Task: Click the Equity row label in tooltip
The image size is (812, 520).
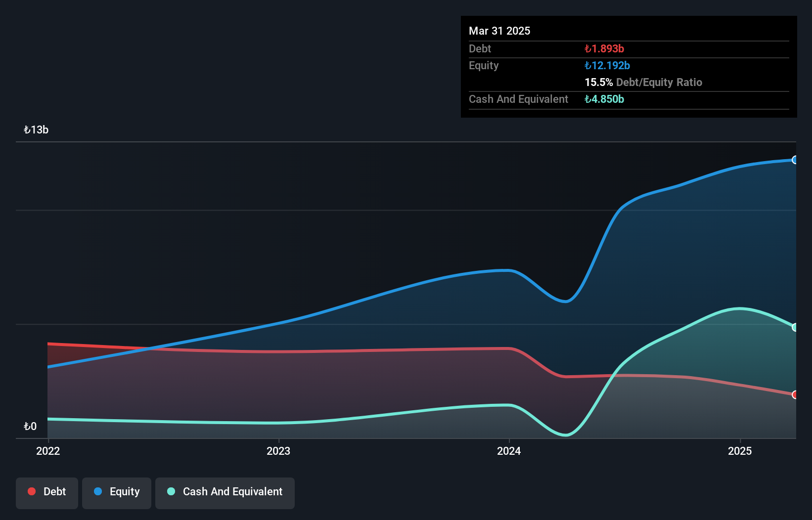Action: (x=484, y=65)
